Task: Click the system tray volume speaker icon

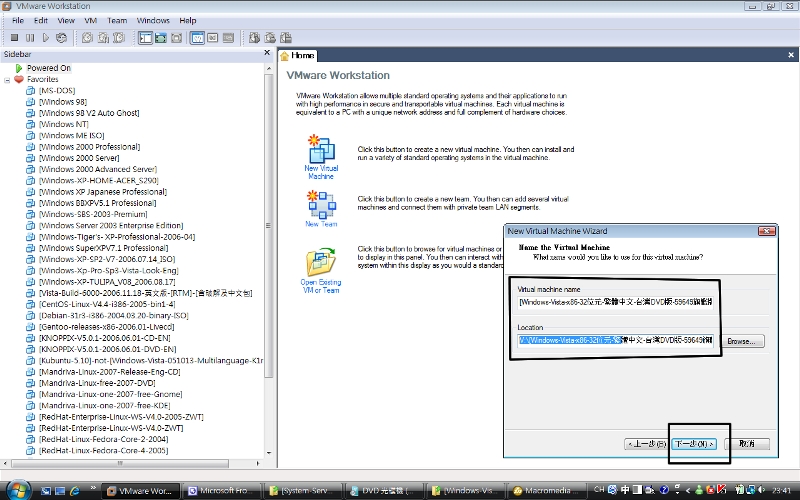Action: click(x=762, y=490)
